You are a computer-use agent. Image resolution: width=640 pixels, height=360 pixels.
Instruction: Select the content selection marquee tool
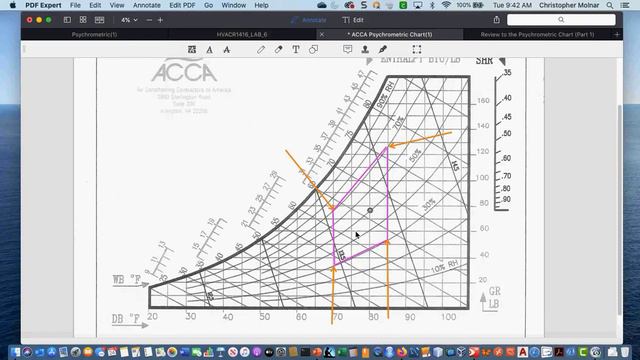(417, 50)
